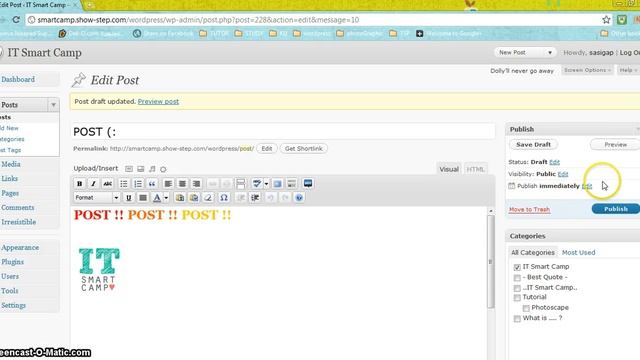640x360 pixels.
Task: Reload the page in browser
Action: [x=16, y=20]
